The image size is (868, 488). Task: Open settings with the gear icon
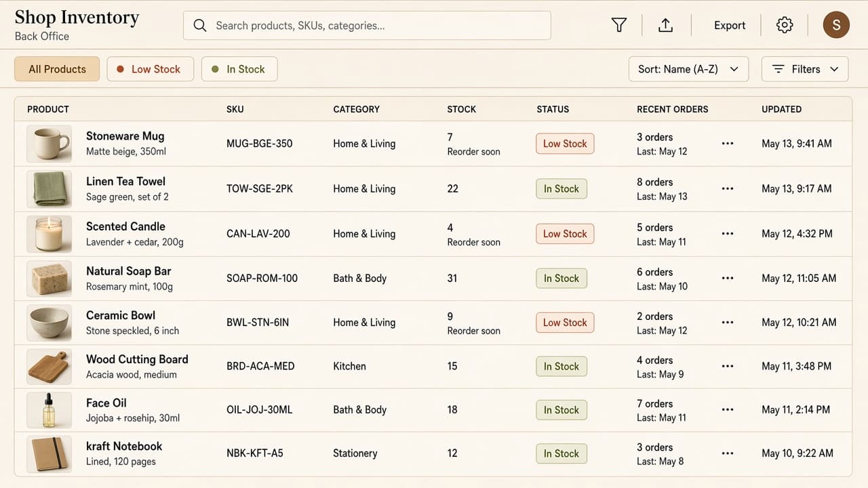785,25
